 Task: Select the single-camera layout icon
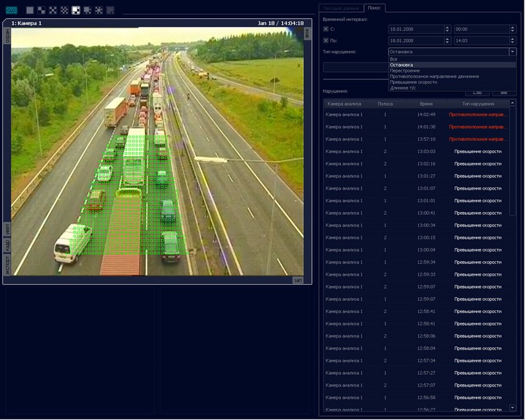click(x=30, y=10)
